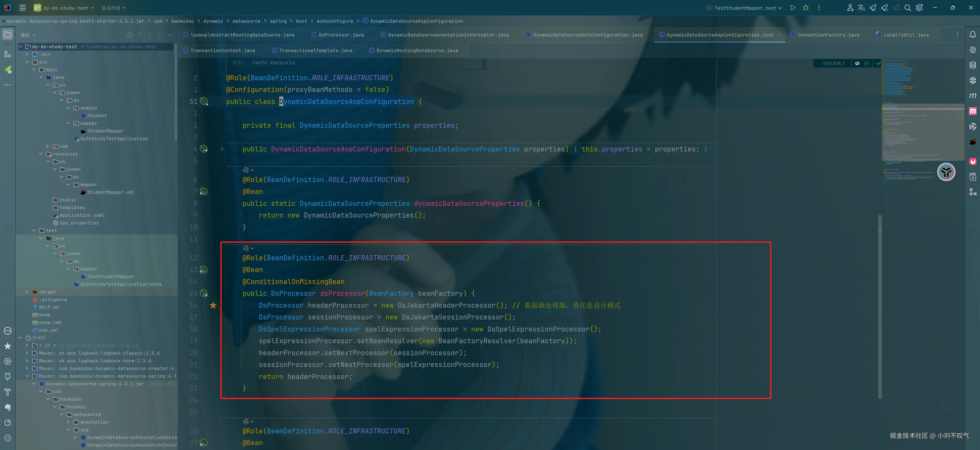Expand the target folder
Viewport: 980px width, 450px height.
[27, 292]
